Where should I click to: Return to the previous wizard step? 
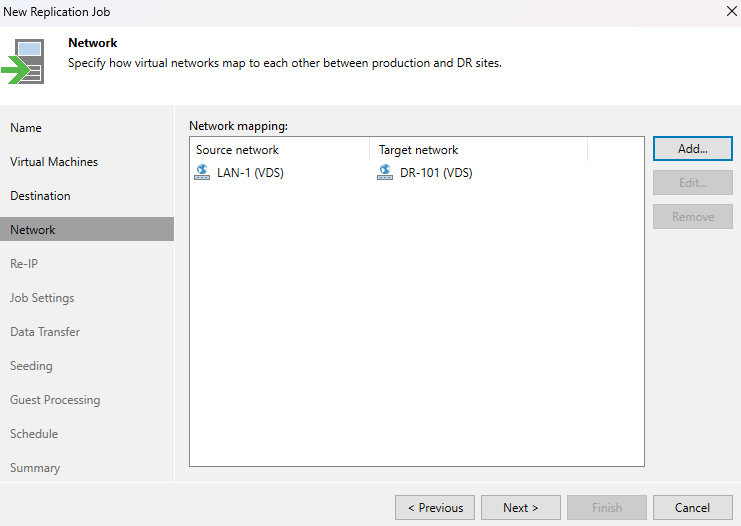(435, 508)
